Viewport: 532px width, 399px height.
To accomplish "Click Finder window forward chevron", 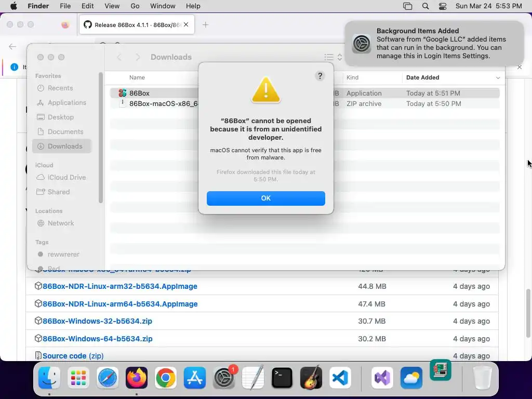I will [138, 57].
